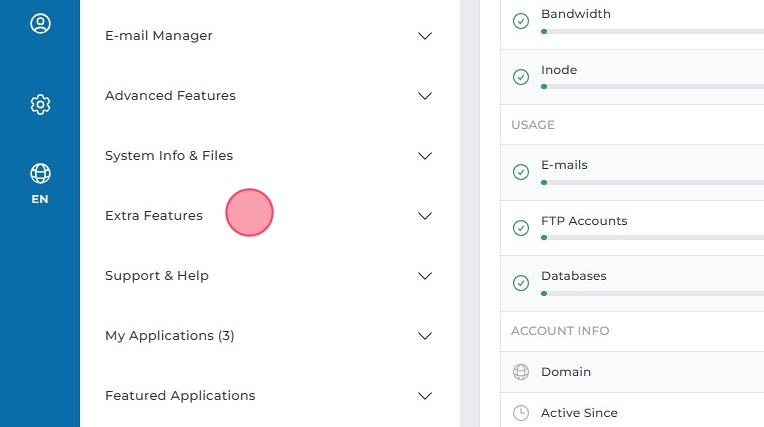Click the Databases check icon
This screenshot has height=427, width=764.
(x=521, y=283)
